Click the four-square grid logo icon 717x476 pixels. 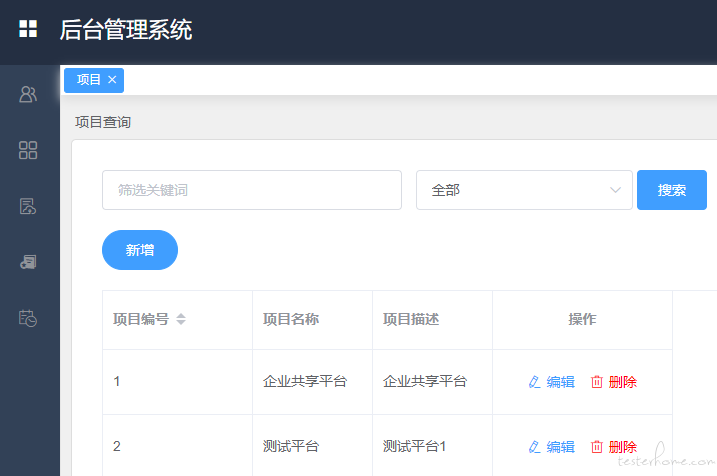[x=28, y=28]
